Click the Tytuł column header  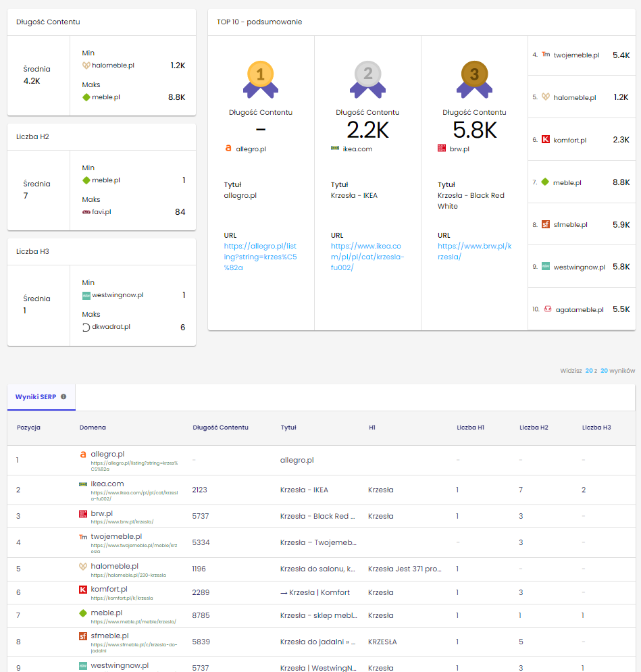[288, 428]
